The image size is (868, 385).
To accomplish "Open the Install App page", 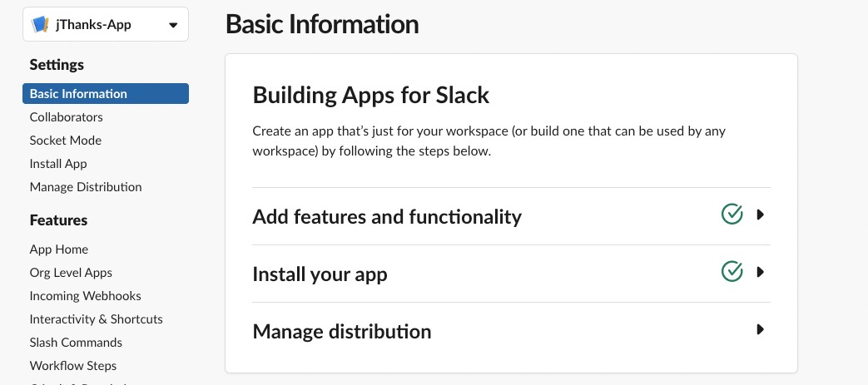I will click(58, 164).
